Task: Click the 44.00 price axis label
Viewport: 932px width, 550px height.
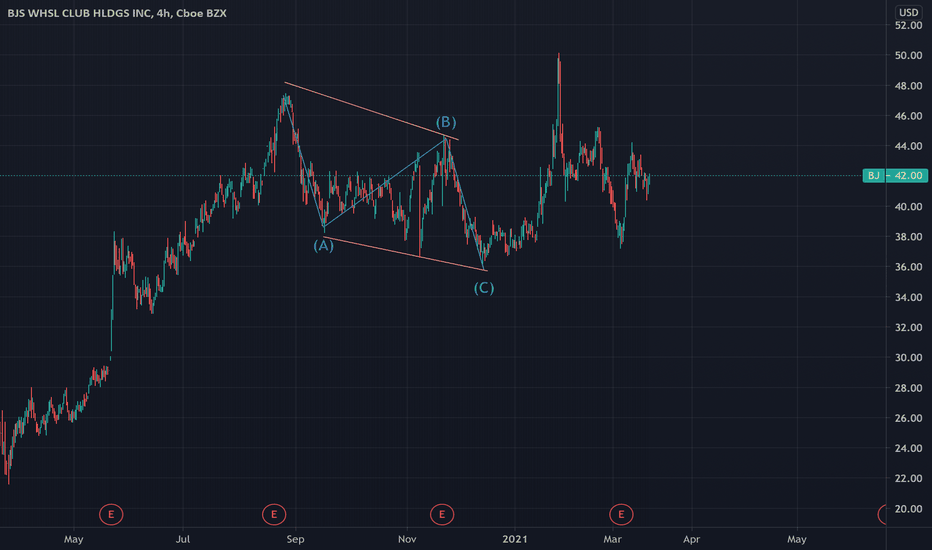Action: pos(908,146)
